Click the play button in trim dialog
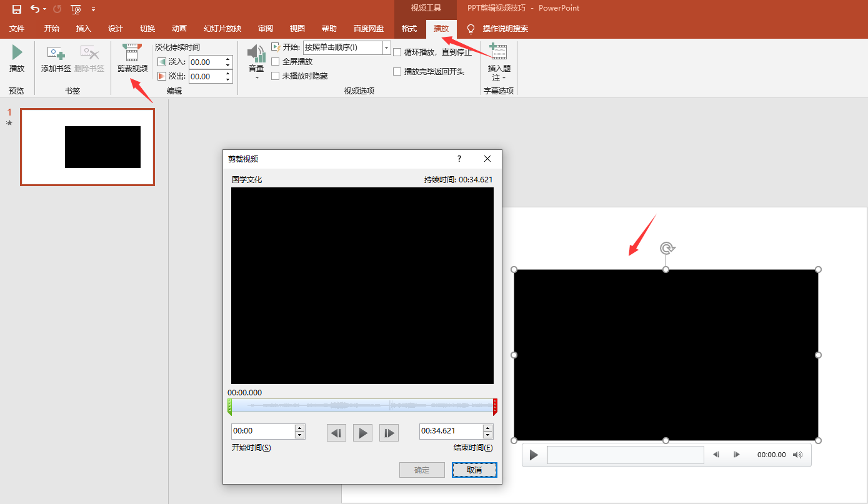The image size is (868, 504). (x=362, y=433)
